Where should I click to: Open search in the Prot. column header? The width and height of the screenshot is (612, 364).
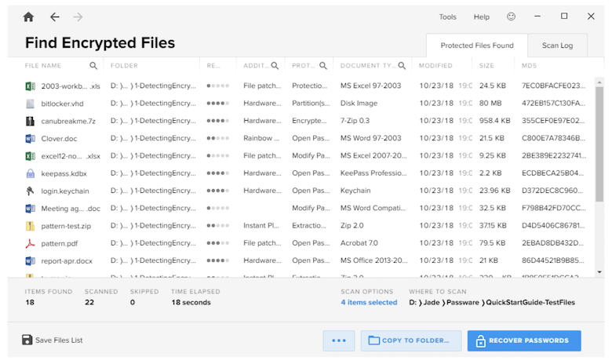tap(323, 66)
